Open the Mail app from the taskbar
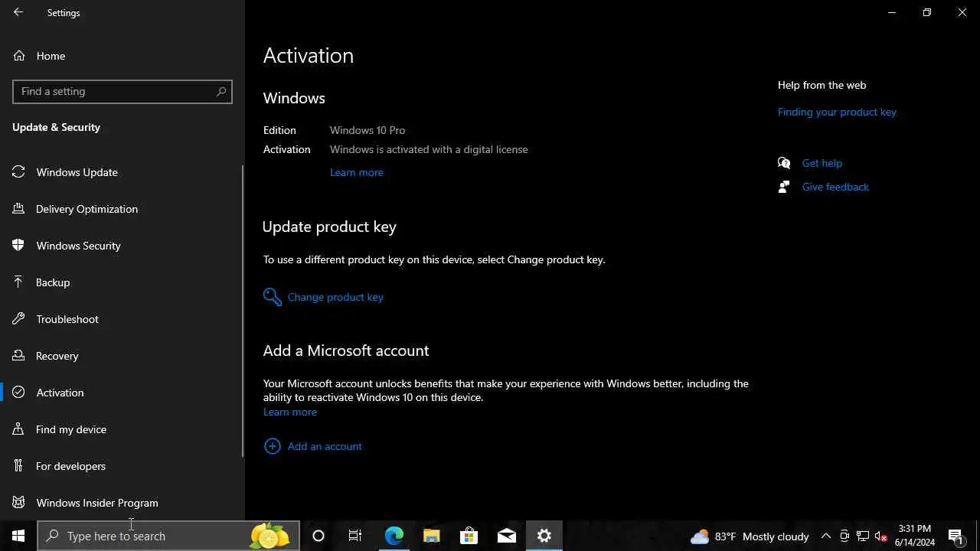Image resolution: width=980 pixels, height=551 pixels. [x=507, y=536]
